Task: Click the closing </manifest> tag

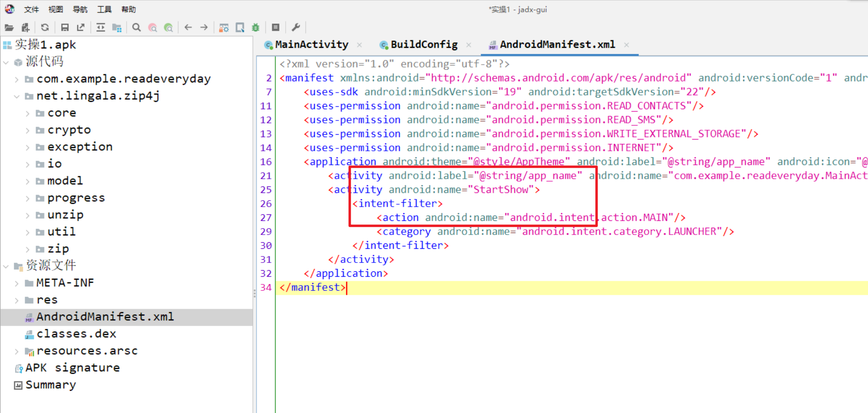Action: [x=312, y=288]
